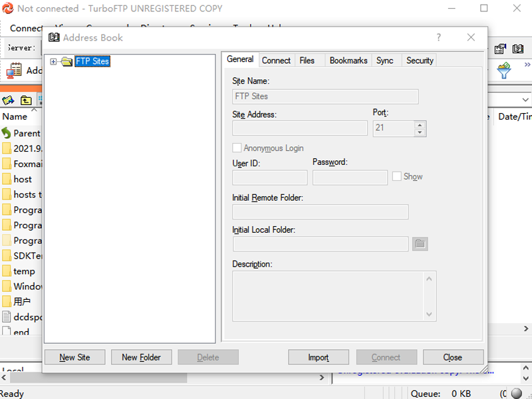This screenshot has height=399, width=532.
Task: Click the local pane scroll left arrow
Action: click(4, 378)
